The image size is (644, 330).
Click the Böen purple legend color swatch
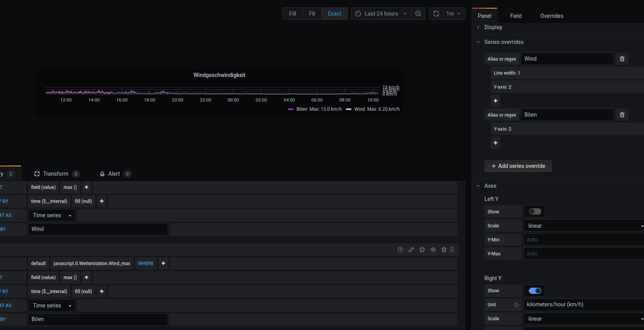(291, 109)
